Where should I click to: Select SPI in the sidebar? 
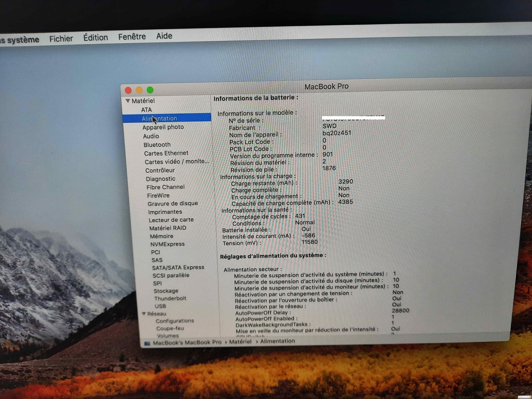coord(157,283)
